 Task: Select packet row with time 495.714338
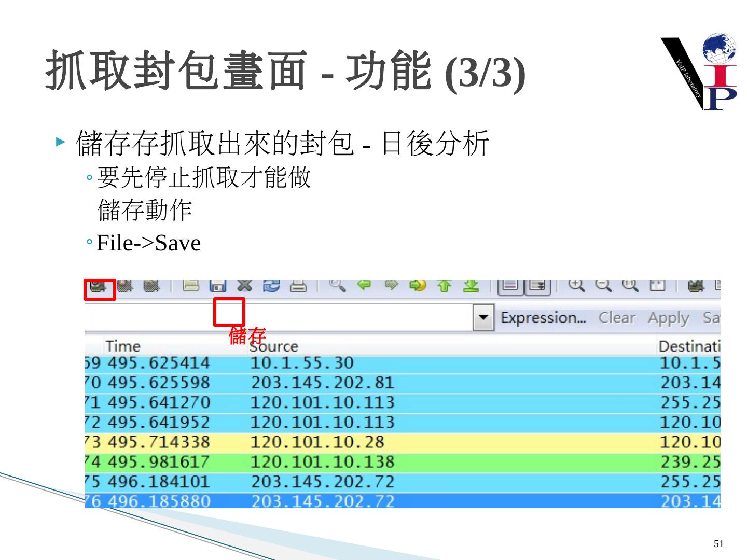[403, 442]
